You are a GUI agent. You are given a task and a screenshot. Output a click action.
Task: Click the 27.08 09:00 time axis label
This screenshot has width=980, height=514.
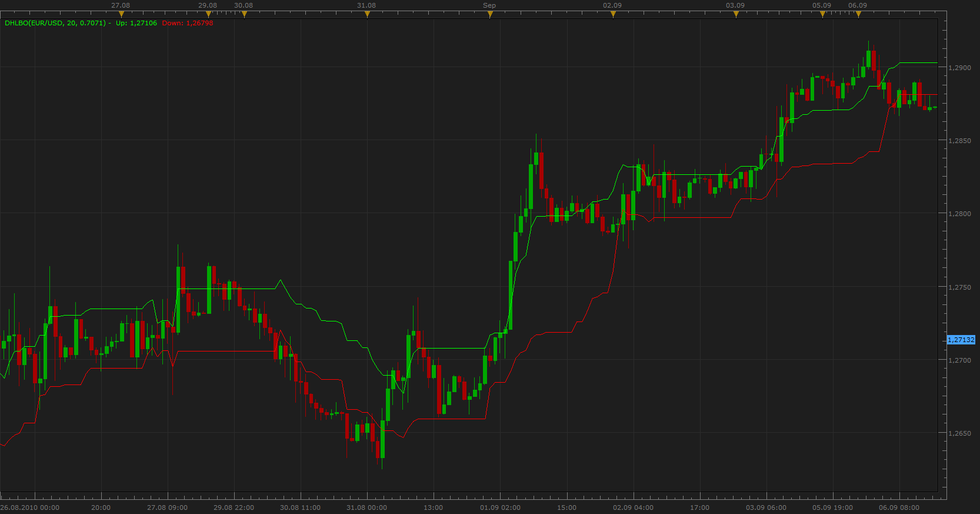point(168,508)
